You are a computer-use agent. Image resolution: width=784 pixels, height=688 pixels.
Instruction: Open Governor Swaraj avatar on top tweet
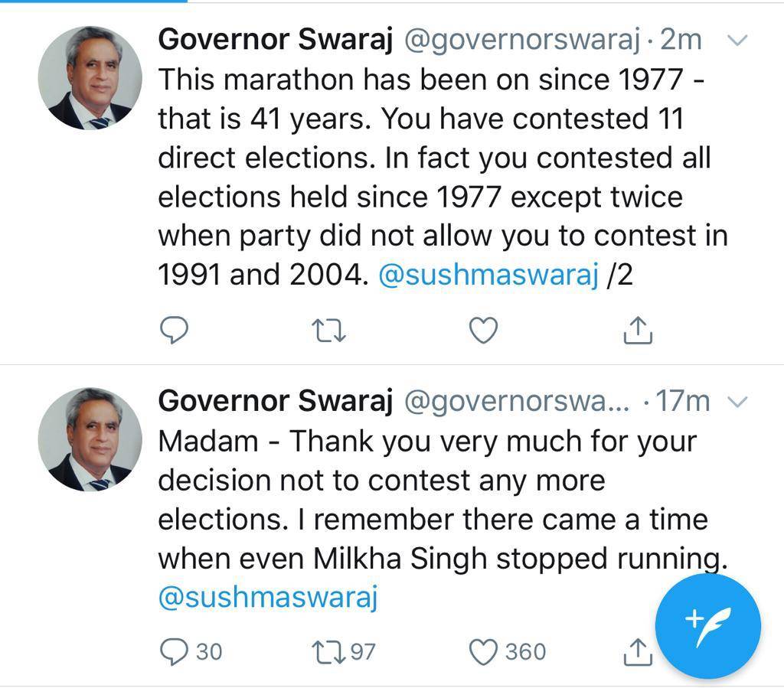(90, 79)
